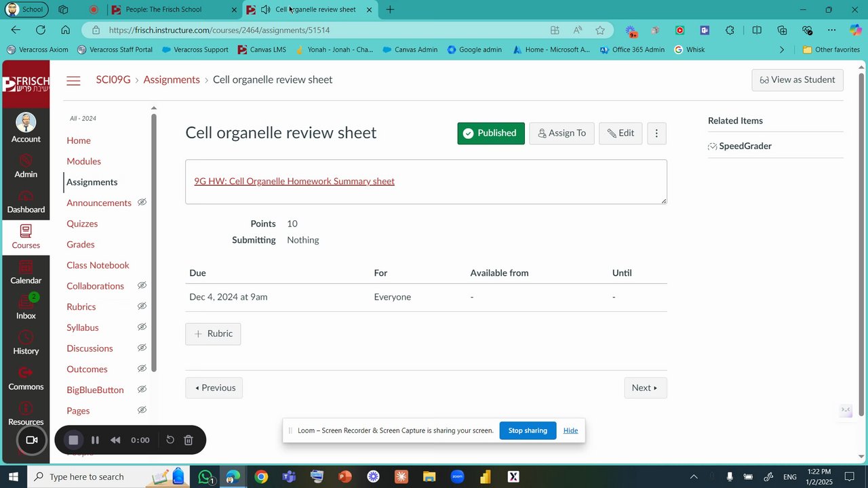
Task: Open Edge Copilot icon
Action: click(x=856, y=30)
